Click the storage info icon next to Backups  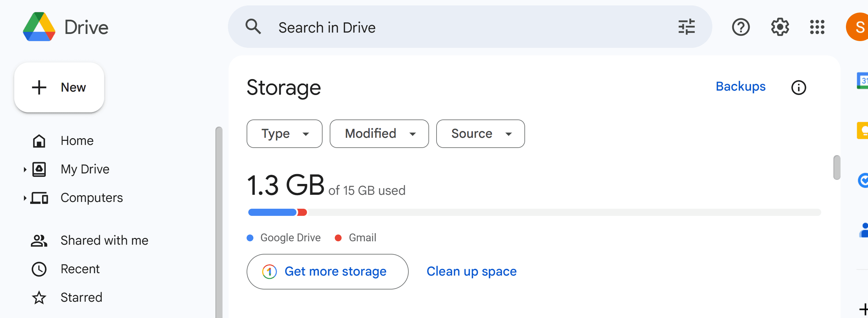point(799,87)
